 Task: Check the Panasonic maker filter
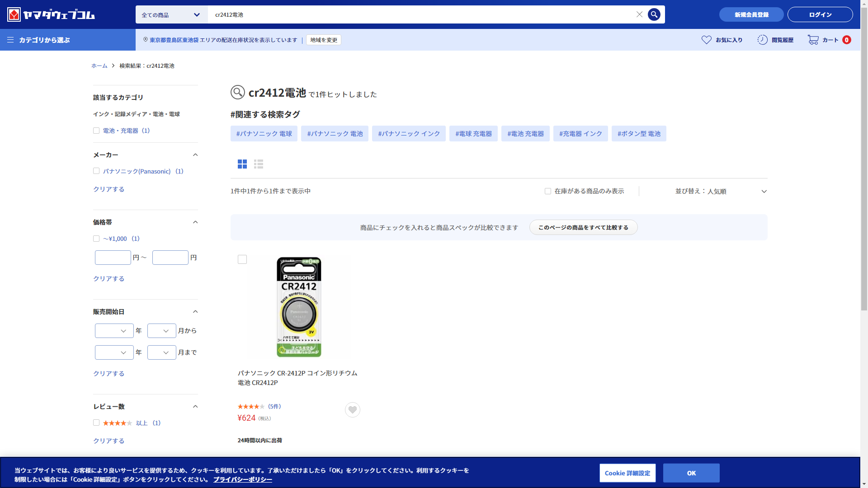point(96,171)
